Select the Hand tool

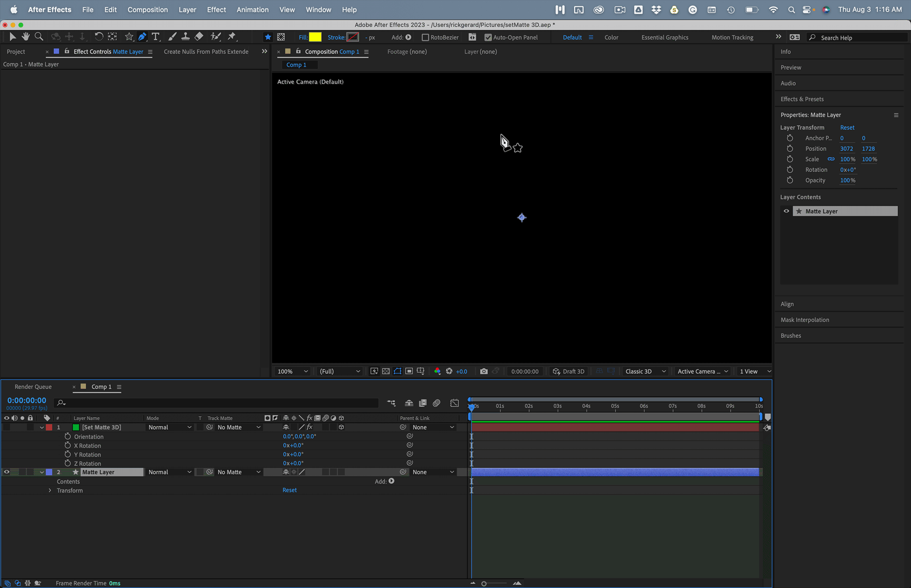(x=25, y=36)
